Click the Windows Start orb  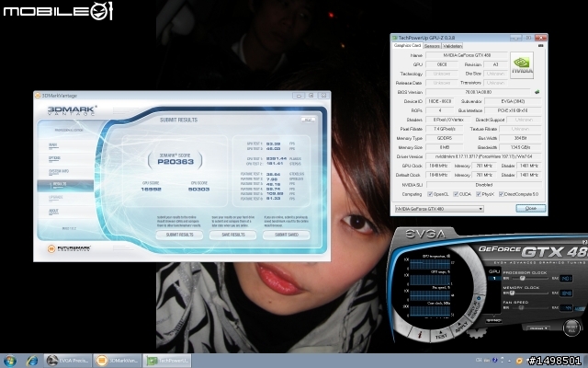[10, 361]
